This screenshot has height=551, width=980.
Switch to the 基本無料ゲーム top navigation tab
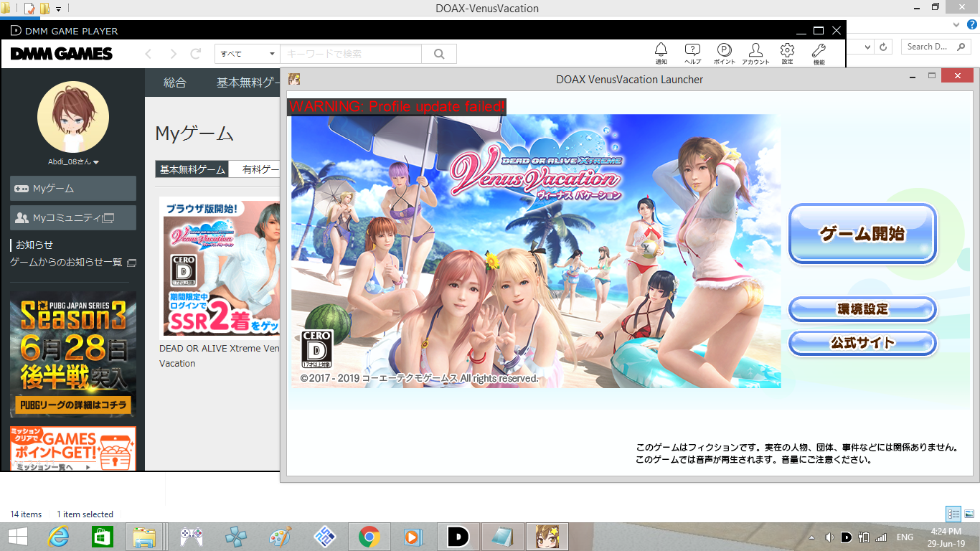click(248, 83)
